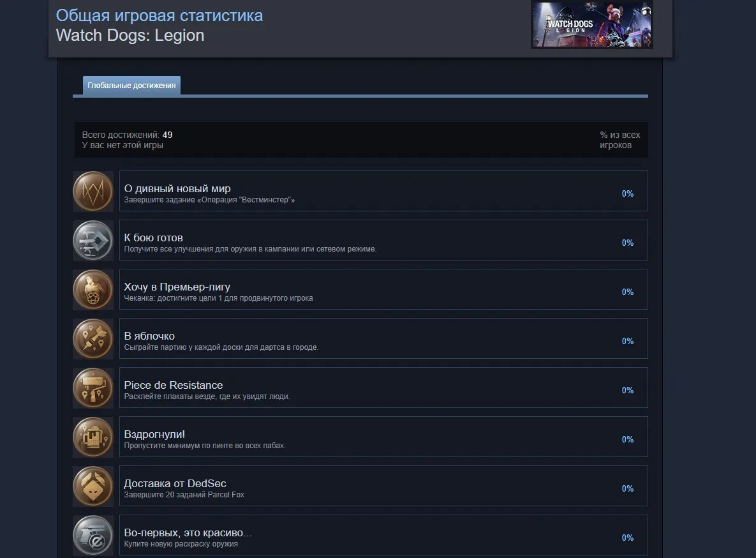The width and height of the screenshot is (756, 558).
Task: Click the 0% value for 'Хочу в Премьер-лигу'
Action: tap(627, 292)
